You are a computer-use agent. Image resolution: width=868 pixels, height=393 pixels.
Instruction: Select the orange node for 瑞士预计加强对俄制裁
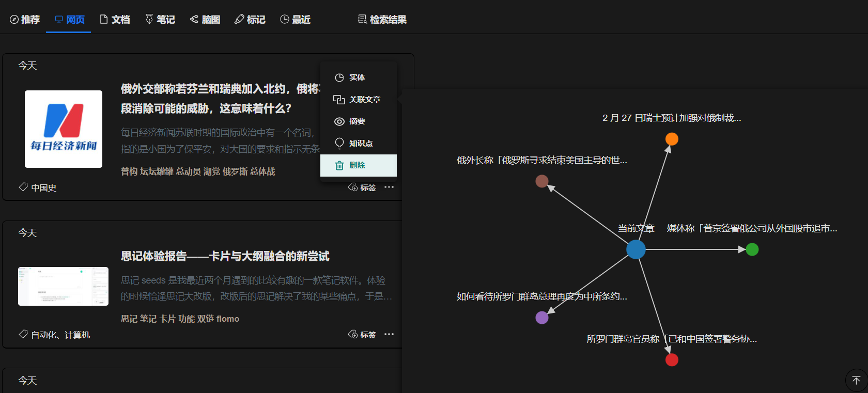point(672,139)
